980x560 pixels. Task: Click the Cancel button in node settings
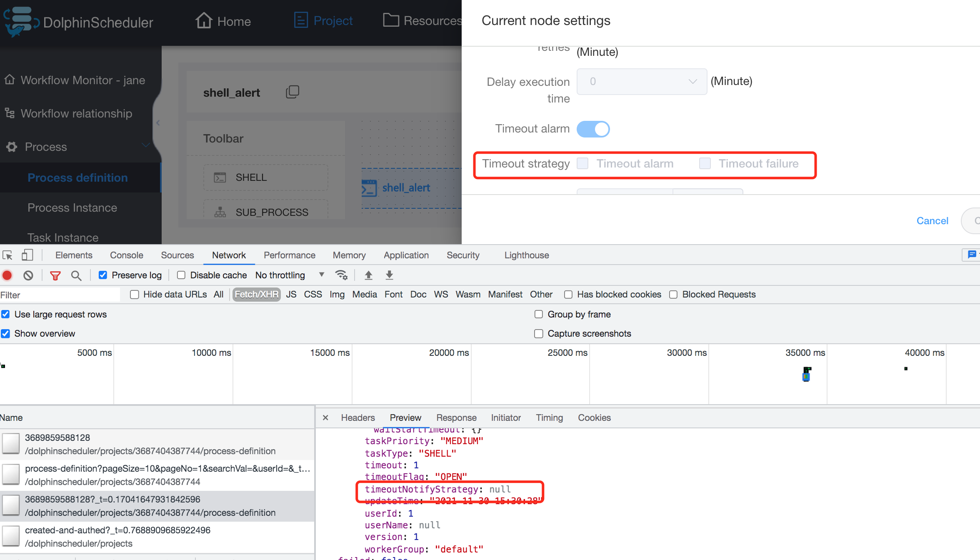[x=932, y=221]
